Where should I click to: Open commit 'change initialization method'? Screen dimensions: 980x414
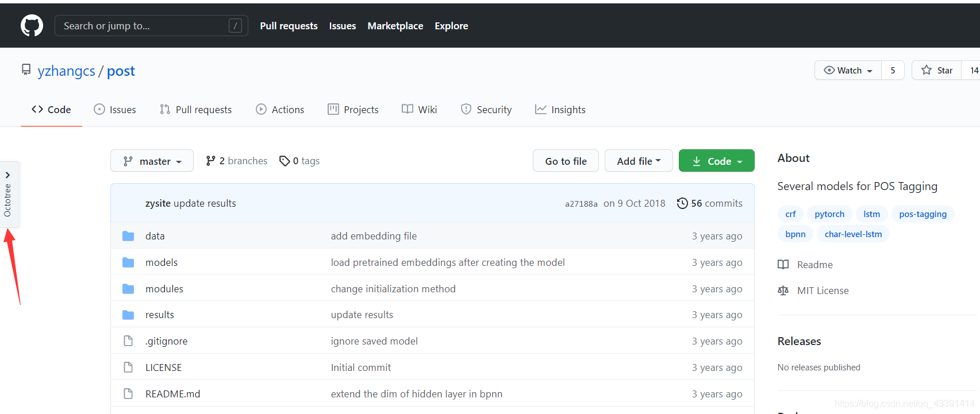click(x=393, y=289)
